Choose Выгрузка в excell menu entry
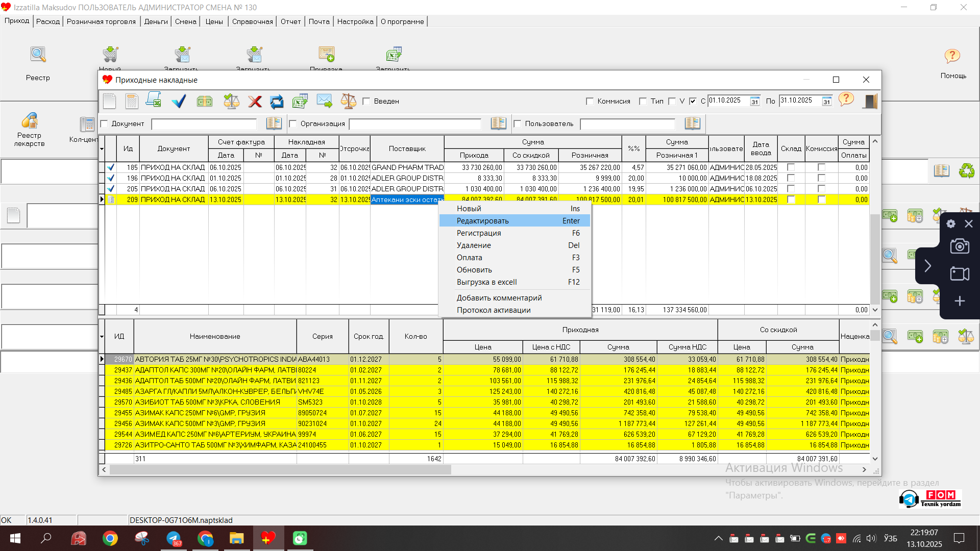 click(487, 282)
